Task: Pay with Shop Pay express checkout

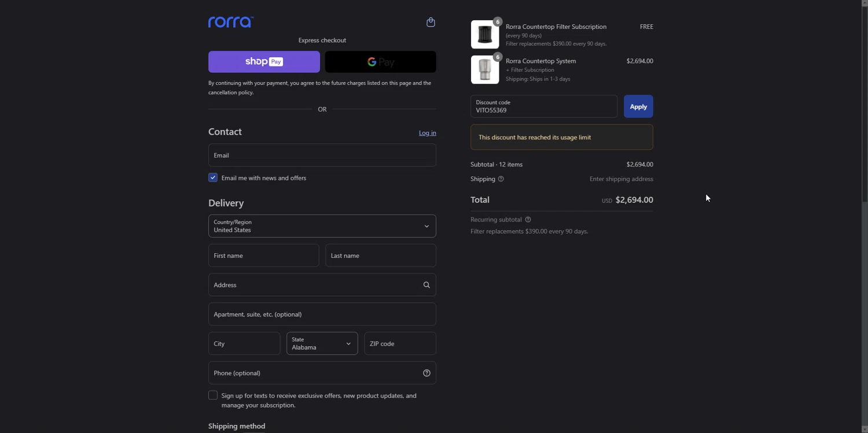Action: [264, 62]
